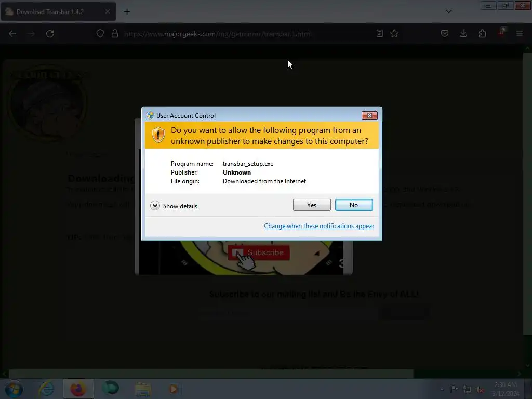
Task: Click the UAC warning shield icon
Action: tap(158, 135)
